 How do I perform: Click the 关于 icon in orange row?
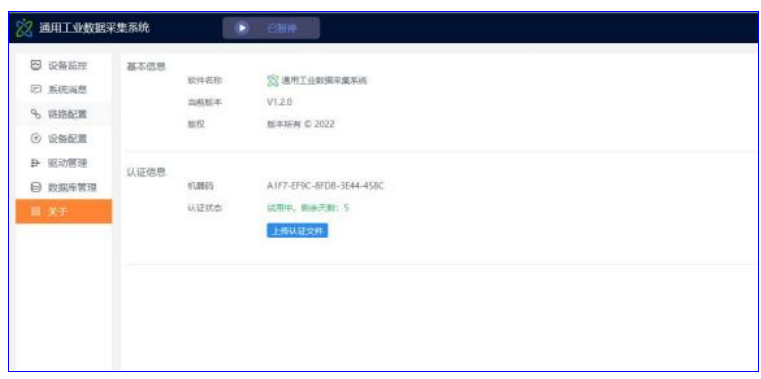pyautogui.click(x=35, y=212)
